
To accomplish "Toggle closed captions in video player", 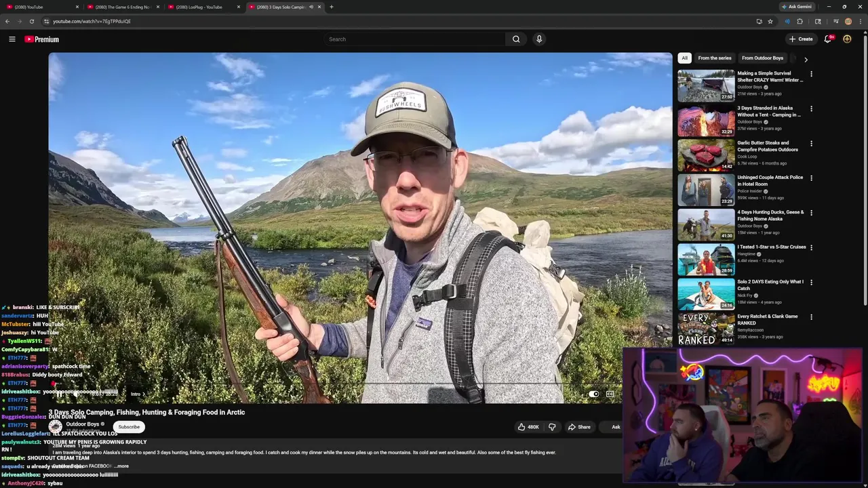I will coord(610,394).
